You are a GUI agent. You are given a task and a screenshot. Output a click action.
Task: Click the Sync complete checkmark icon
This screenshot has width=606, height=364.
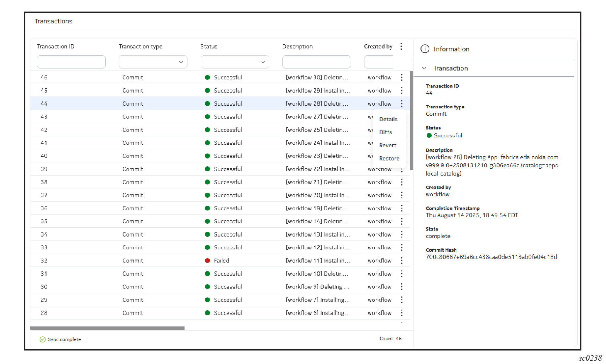(x=43, y=339)
